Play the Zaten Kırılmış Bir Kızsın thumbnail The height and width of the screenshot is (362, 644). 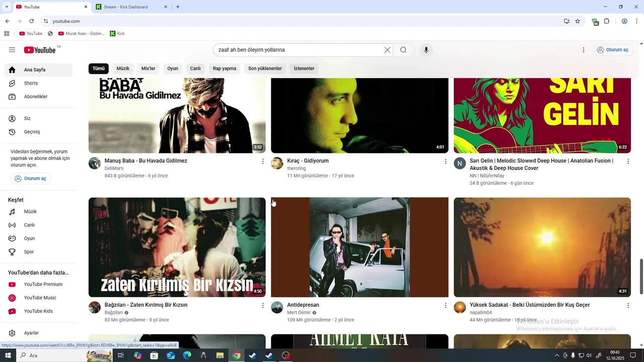click(177, 247)
